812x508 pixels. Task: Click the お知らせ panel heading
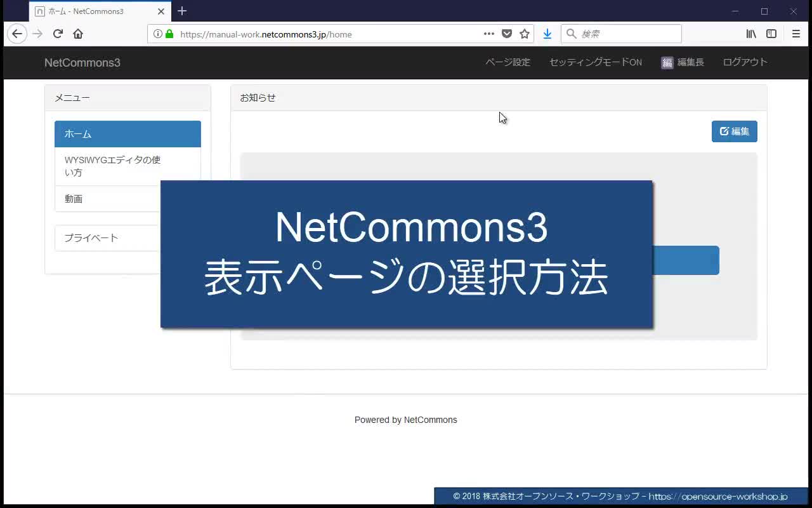(499, 98)
